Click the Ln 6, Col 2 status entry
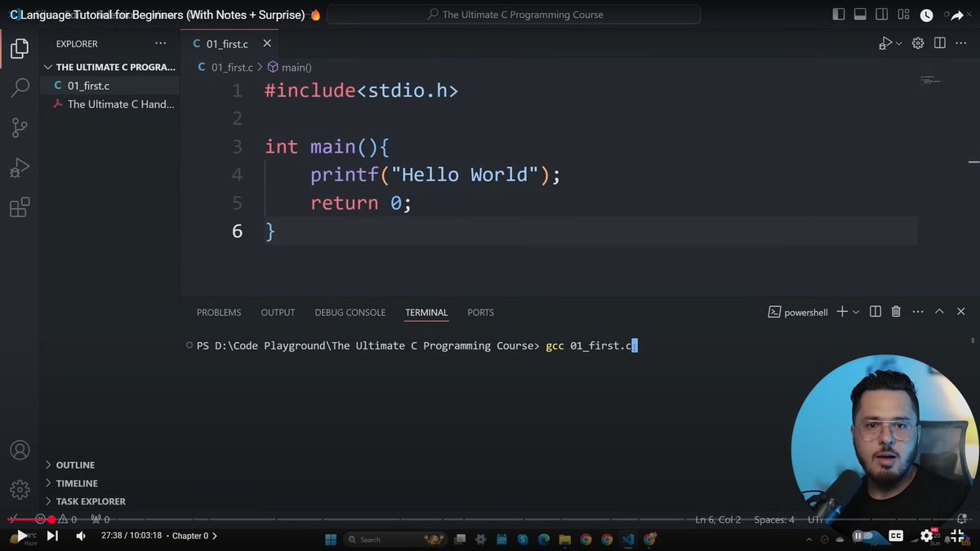 coord(718,519)
